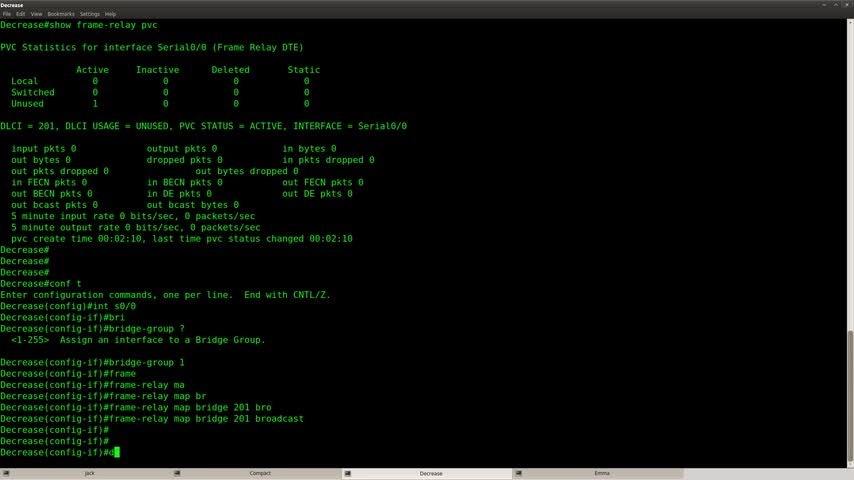
Task: Click the 'Static' column header
Action: [303, 70]
